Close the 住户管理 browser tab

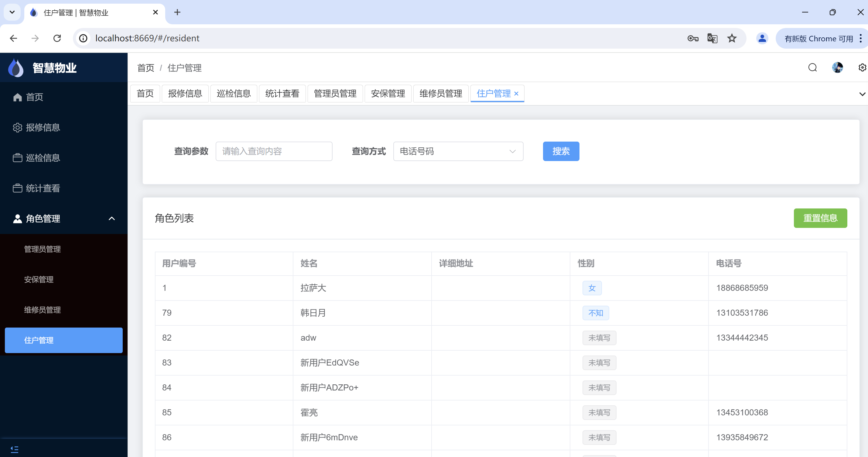pyautogui.click(x=155, y=12)
